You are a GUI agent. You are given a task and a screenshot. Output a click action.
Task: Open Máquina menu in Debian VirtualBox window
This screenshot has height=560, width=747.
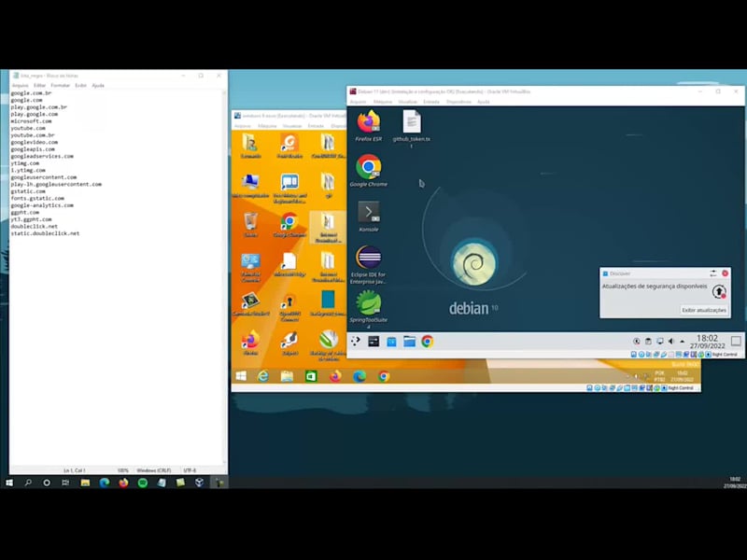tap(383, 102)
